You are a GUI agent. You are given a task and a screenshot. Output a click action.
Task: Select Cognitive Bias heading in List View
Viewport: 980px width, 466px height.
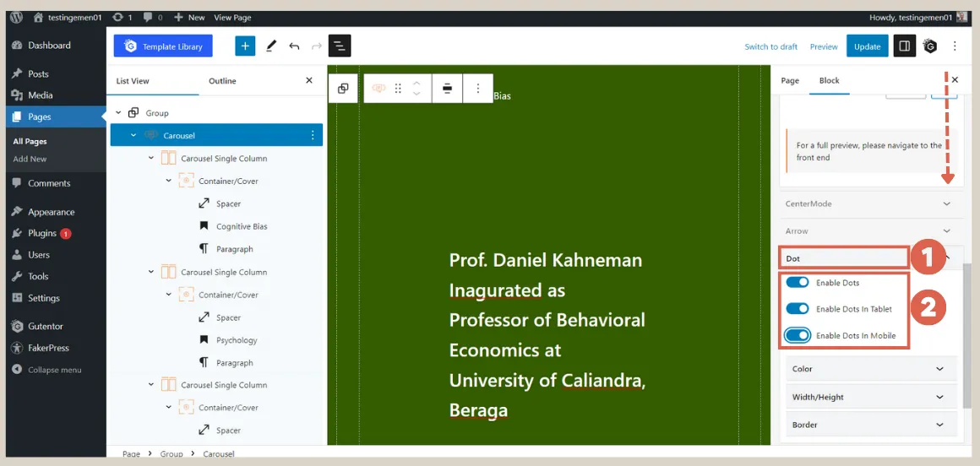tap(242, 226)
